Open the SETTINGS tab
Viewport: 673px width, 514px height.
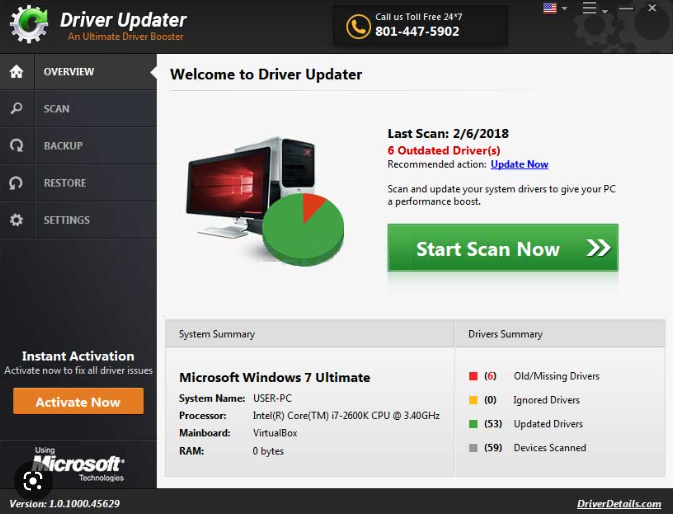click(x=79, y=220)
